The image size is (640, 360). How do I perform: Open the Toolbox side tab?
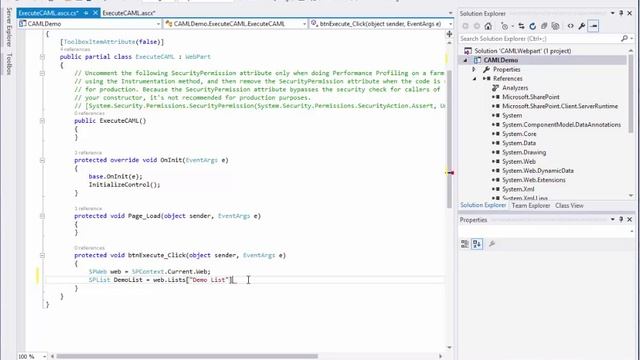(9, 64)
